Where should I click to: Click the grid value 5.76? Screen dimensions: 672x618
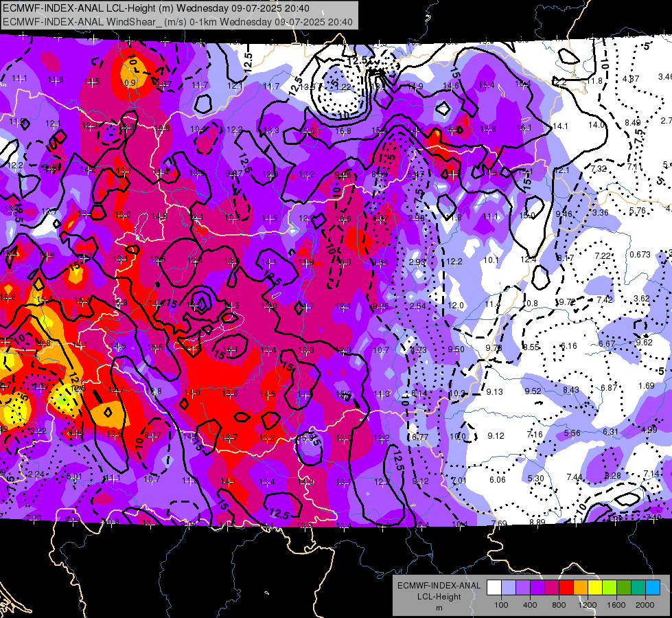(x=637, y=211)
